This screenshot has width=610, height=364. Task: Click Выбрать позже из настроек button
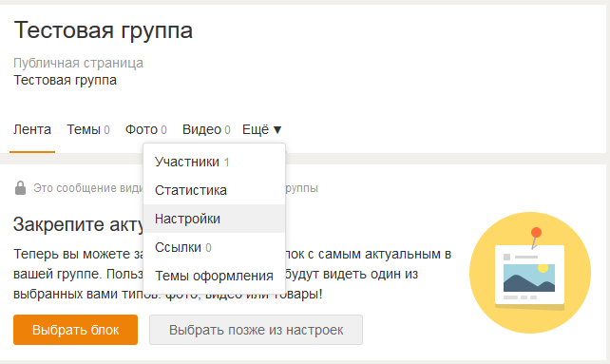[256, 330]
